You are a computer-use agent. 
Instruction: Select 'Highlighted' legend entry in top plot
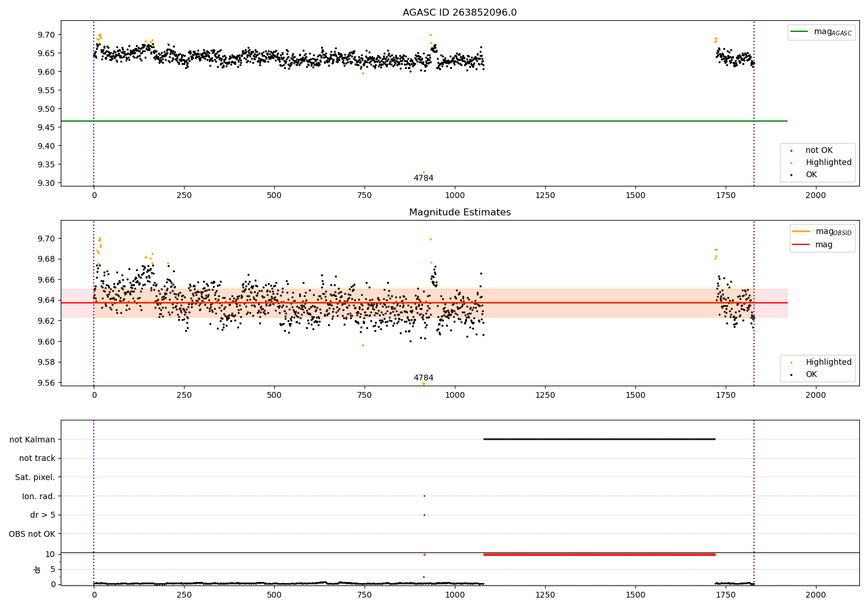(x=821, y=163)
